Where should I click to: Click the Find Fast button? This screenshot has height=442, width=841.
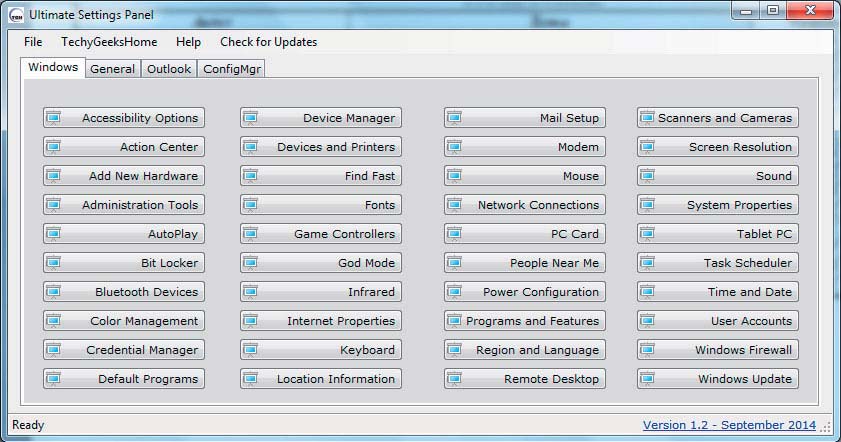[321, 175]
